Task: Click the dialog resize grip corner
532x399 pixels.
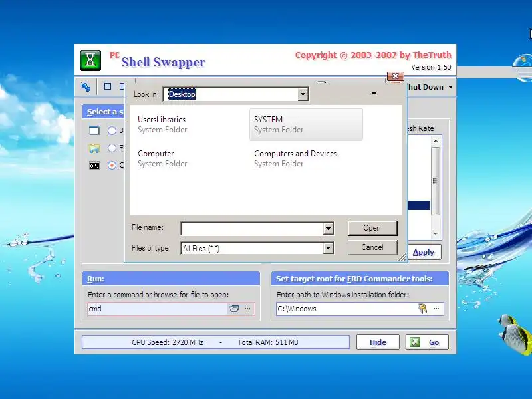Action: coord(402,257)
